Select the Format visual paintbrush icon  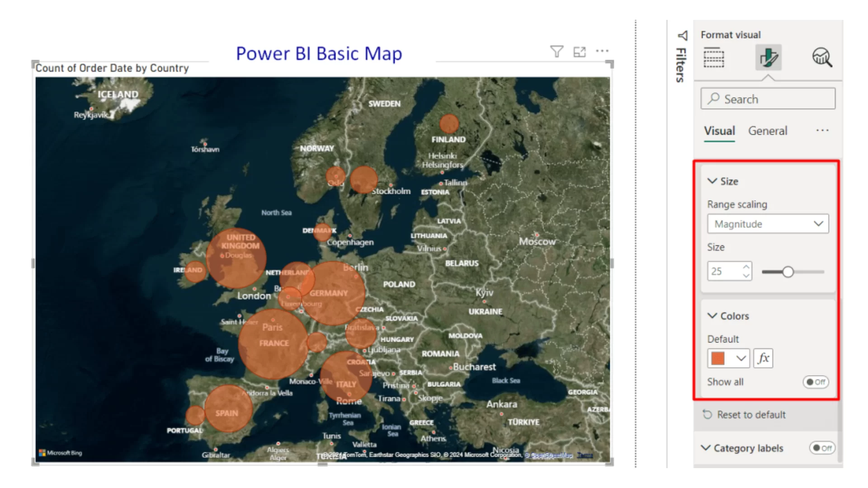tap(768, 57)
